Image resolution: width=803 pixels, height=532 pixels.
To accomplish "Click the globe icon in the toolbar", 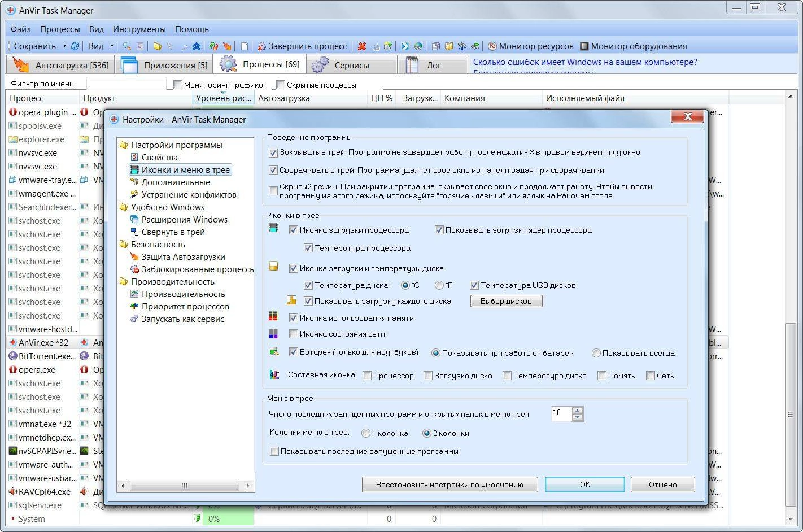I will tap(418, 46).
